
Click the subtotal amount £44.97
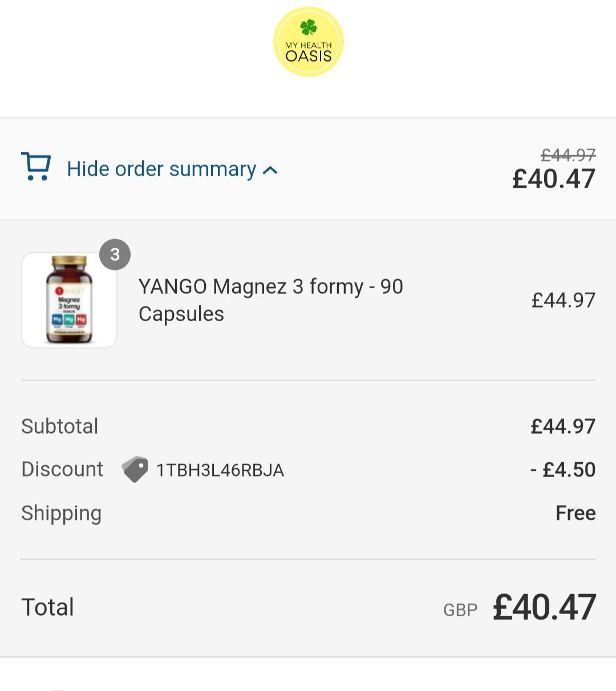coord(562,426)
